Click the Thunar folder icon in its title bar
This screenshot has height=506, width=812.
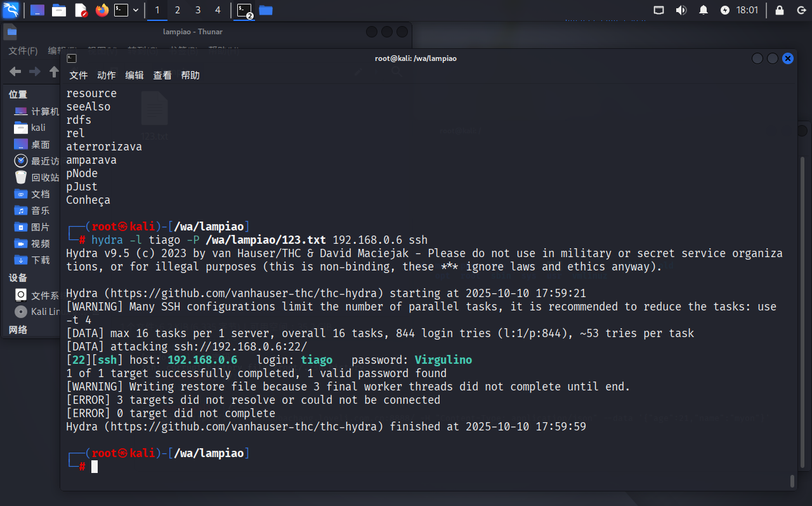coord(11,32)
